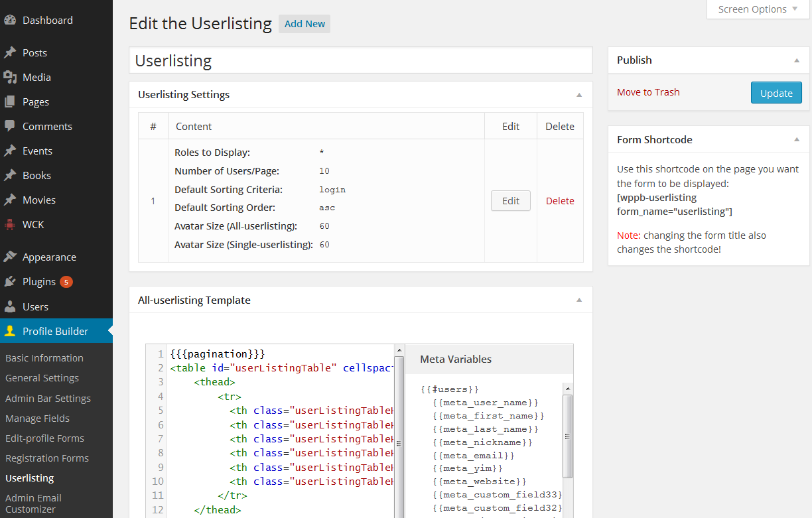Click the Users person icon

[10, 306]
